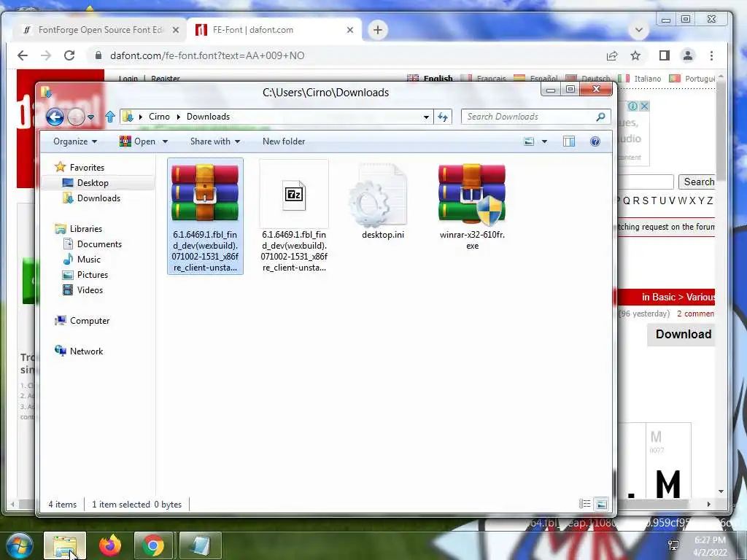Click the refresh button beside address bar
The height and width of the screenshot is (560, 747).
point(443,117)
